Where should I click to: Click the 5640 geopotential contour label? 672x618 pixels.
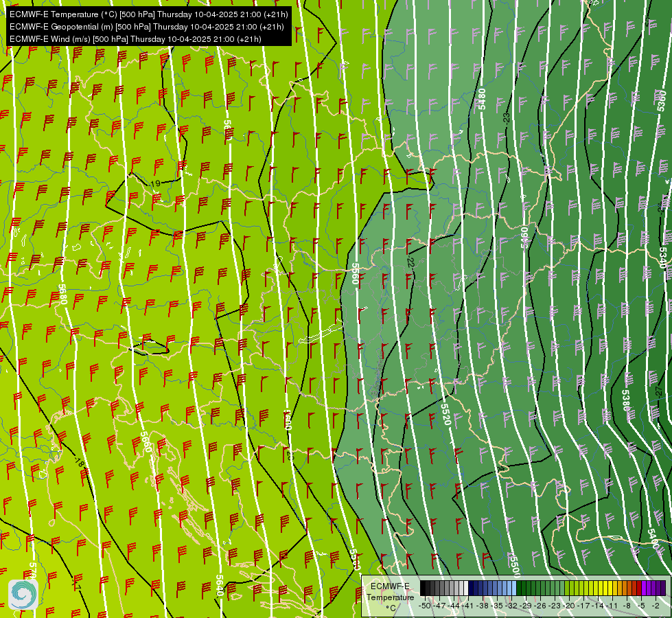(220, 586)
